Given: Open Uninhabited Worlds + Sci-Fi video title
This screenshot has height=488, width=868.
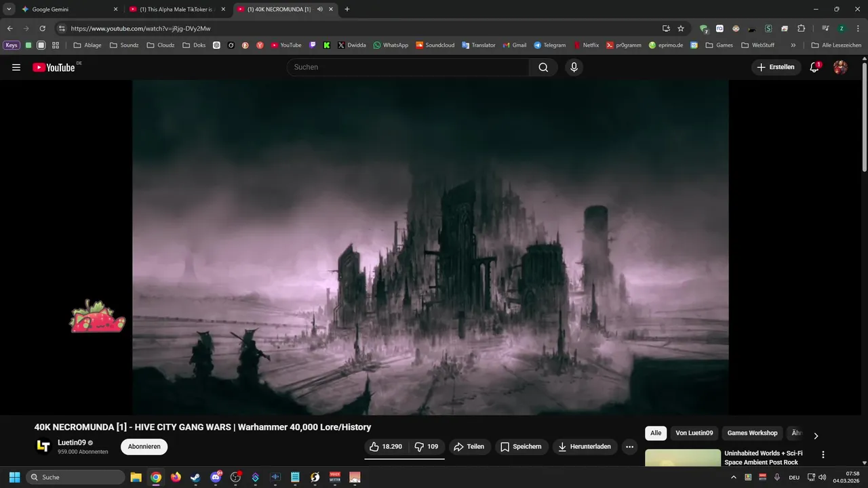Looking at the screenshot, I should (764, 457).
